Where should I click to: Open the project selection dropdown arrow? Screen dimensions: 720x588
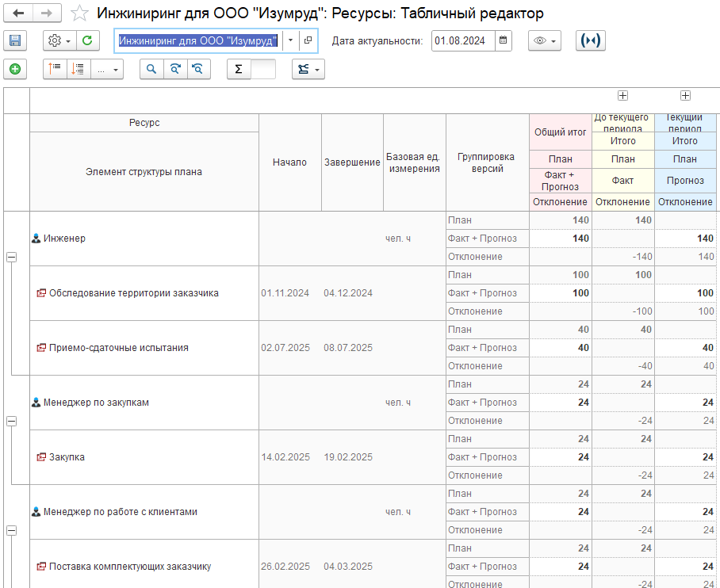tap(291, 40)
